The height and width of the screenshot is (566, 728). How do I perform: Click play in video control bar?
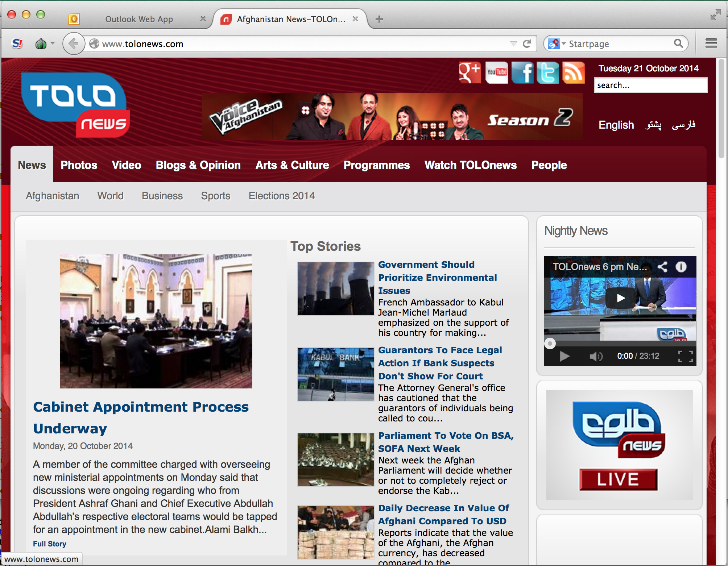564,356
